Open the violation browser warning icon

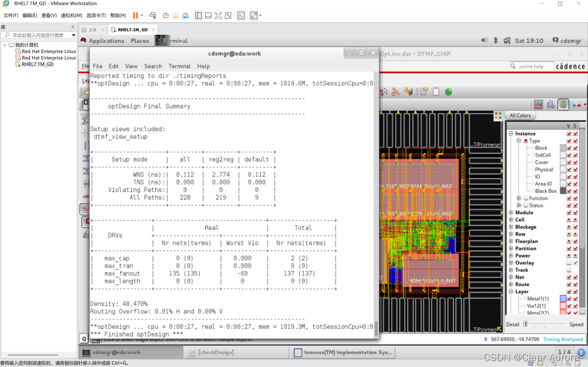(408, 92)
